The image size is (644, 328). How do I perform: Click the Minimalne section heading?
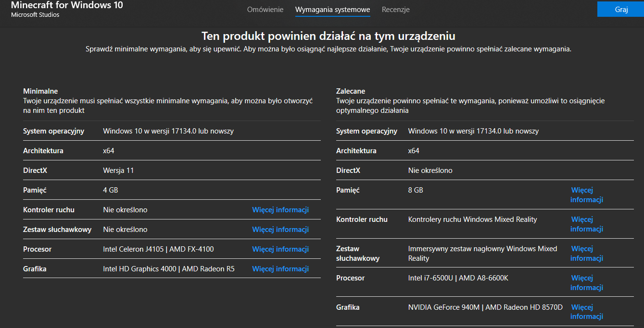[40, 91]
